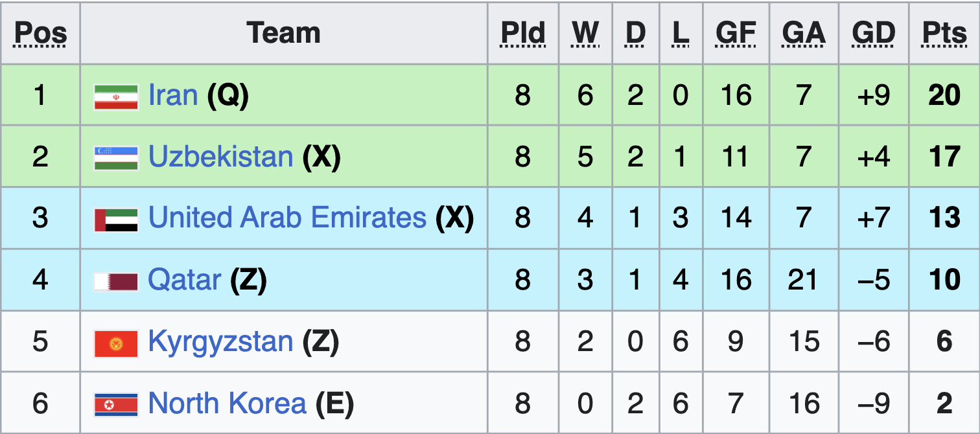
Task: Open the Iran team link
Action: 172,96
